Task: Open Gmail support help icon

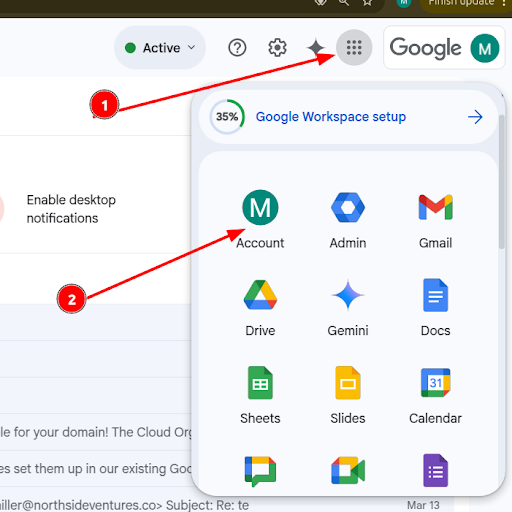Action: (237, 48)
